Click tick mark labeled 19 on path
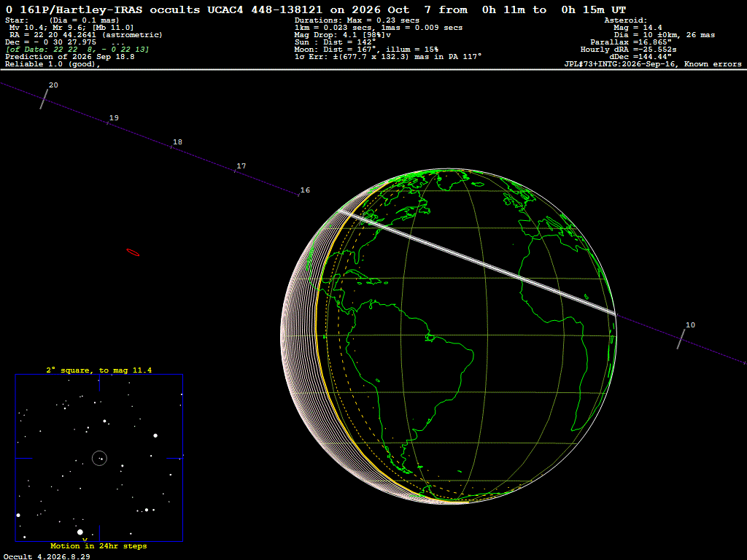The height and width of the screenshot is (560, 747). point(108,122)
